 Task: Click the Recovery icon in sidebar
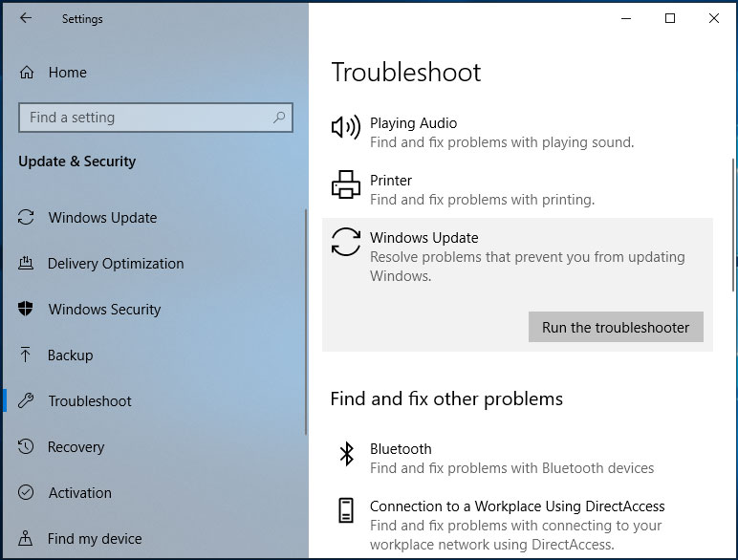click(27, 447)
